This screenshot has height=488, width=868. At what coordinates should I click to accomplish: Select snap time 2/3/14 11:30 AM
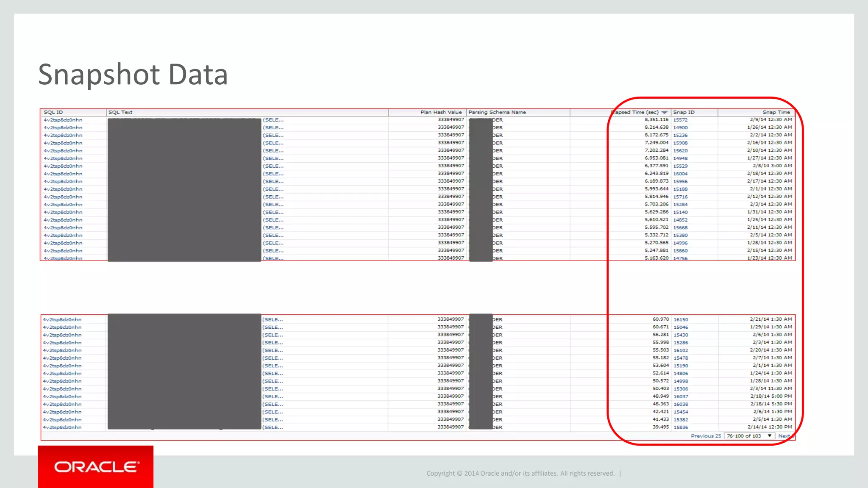click(x=772, y=388)
